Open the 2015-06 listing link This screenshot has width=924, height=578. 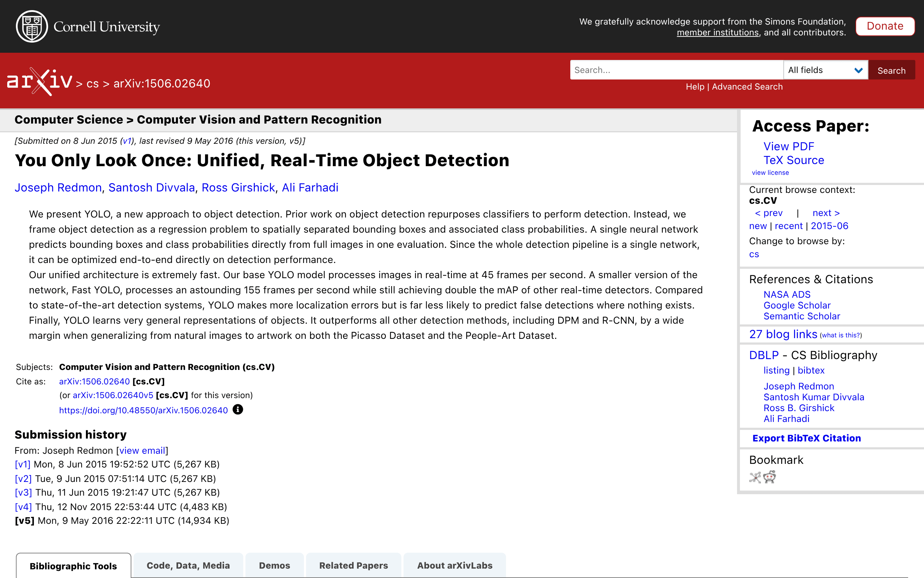[x=829, y=226]
